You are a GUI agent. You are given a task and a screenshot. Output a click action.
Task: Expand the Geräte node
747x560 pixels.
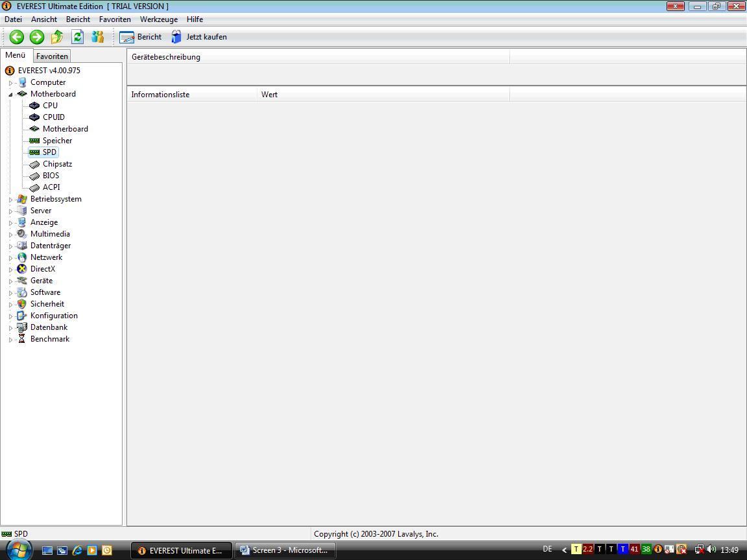point(10,281)
